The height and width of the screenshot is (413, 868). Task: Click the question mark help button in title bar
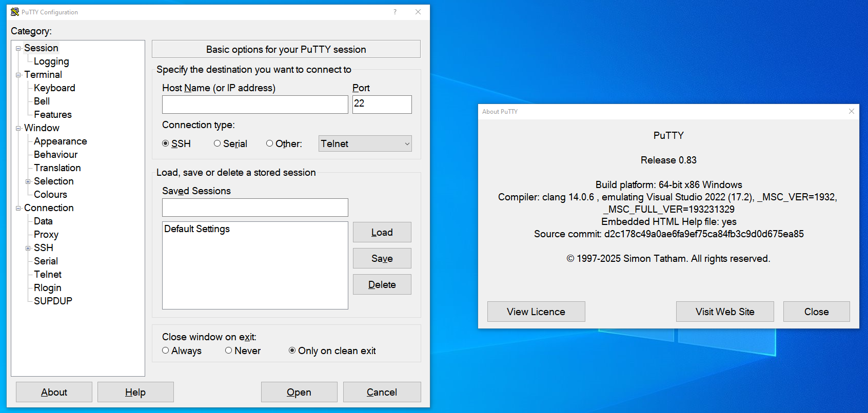pos(395,12)
